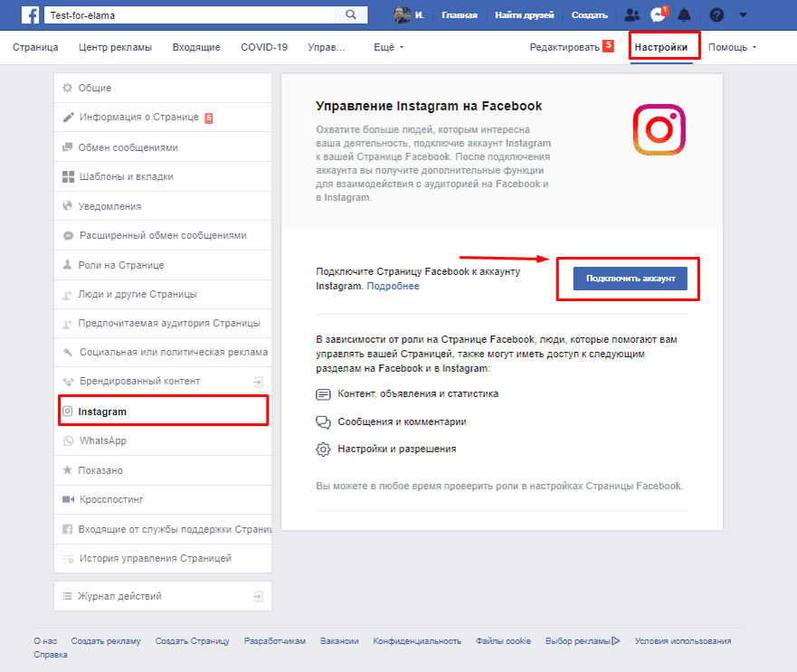Click the О нас footer link
Viewport: 797px width, 672px height.
(45, 641)
